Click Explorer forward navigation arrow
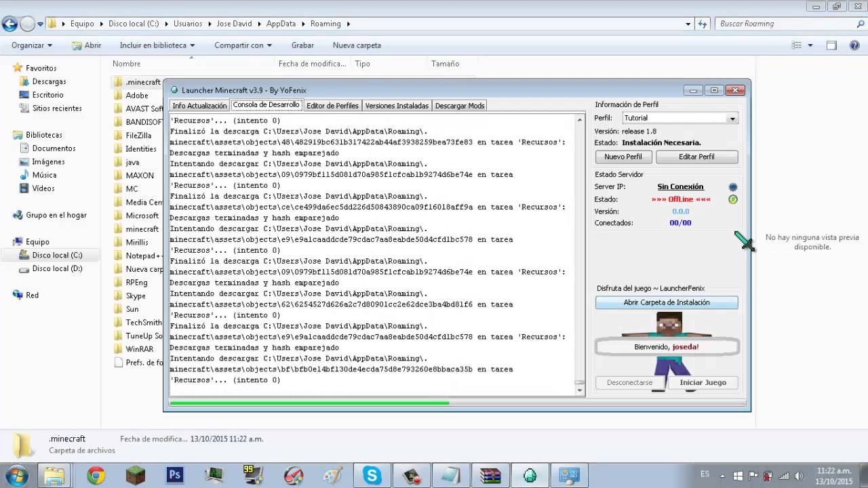This screenshot has width=868, height=488. (27, 24)
